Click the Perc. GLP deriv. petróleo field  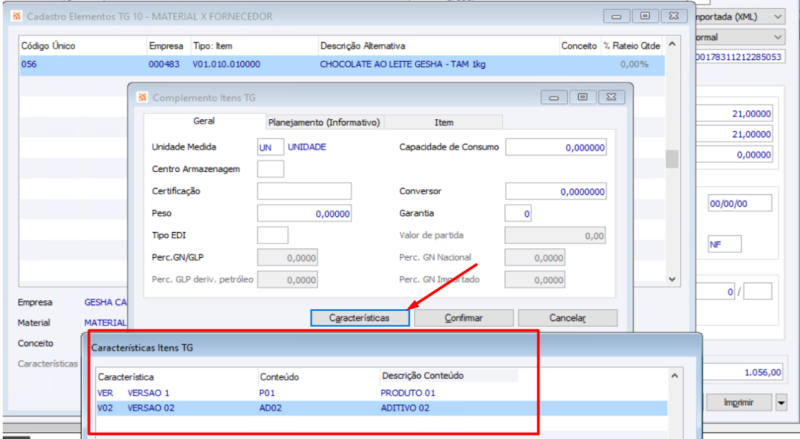pos(287,280)
